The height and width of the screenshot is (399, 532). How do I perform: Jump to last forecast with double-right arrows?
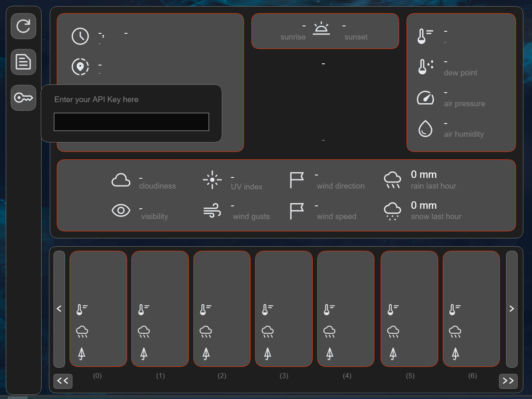508,381
